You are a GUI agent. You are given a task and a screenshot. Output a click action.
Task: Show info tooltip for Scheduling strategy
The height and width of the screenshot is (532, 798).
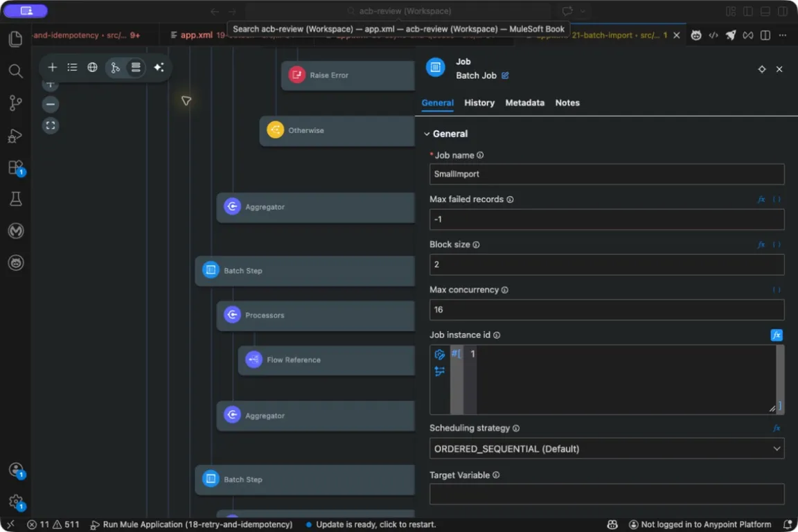tap(516, 429)
